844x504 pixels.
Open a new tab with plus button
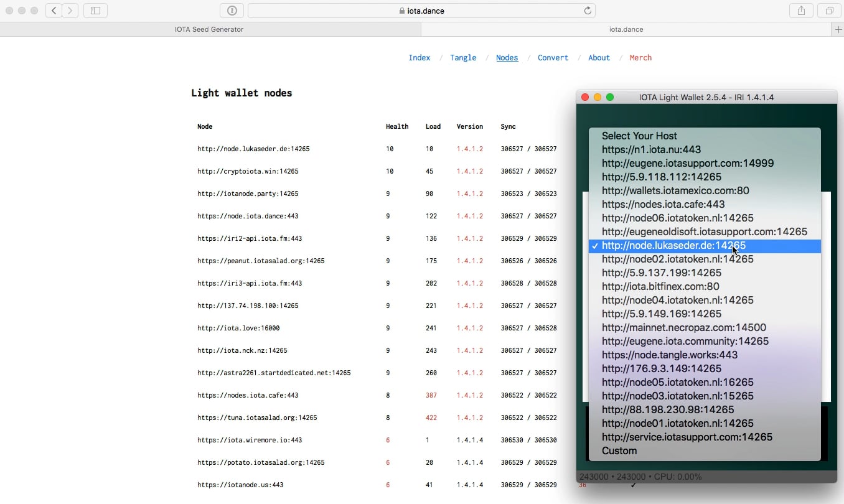tap(838, 29)
